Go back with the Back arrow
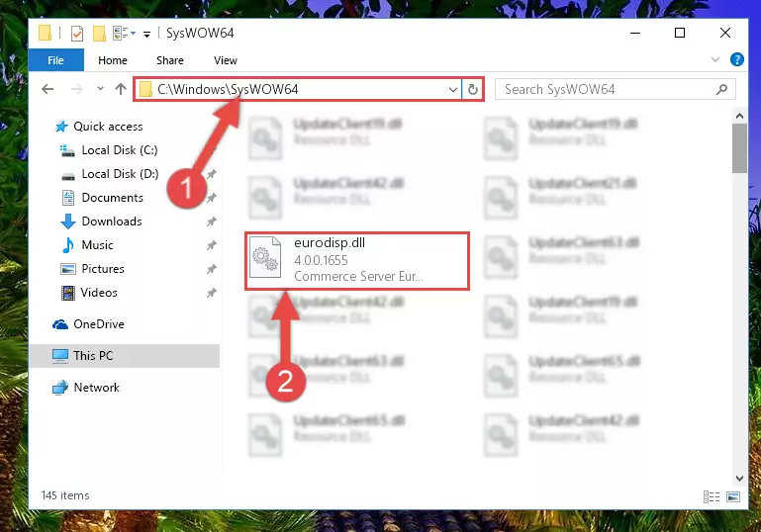The width and height of the screenshot is (761, 532). tap(48, 89)
